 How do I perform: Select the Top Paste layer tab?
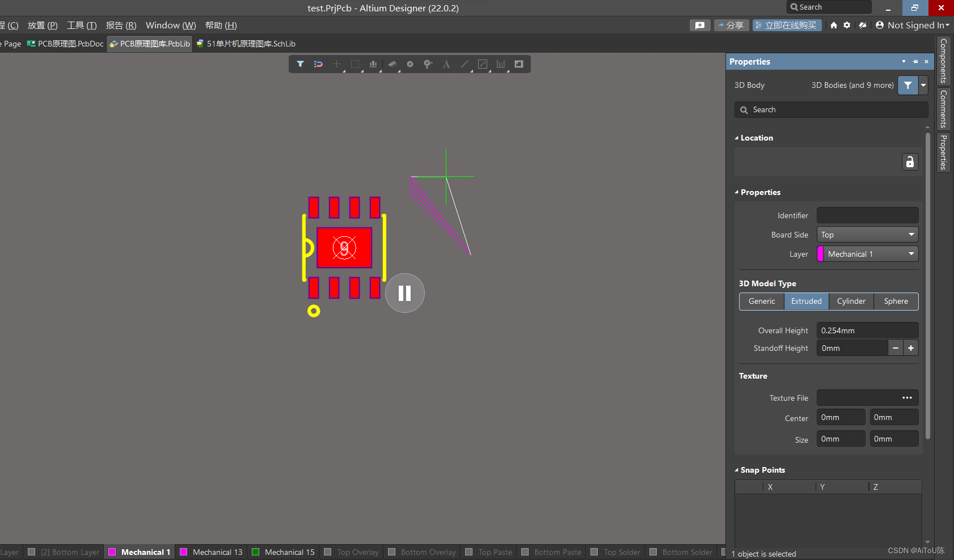(489, 552)
